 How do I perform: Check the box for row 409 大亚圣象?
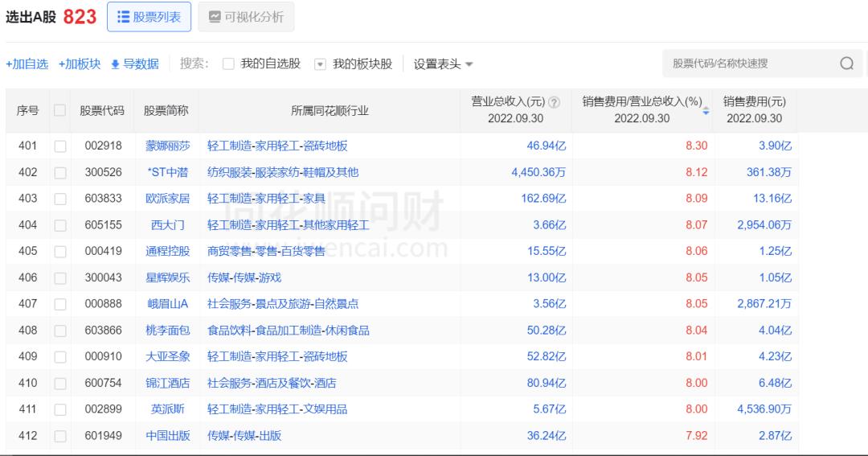[60, 357]
